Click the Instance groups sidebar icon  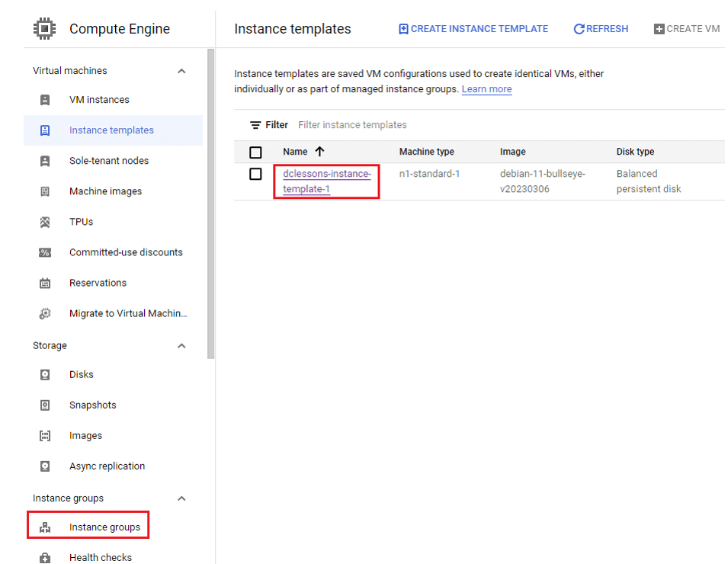click(x=45, y=527)
